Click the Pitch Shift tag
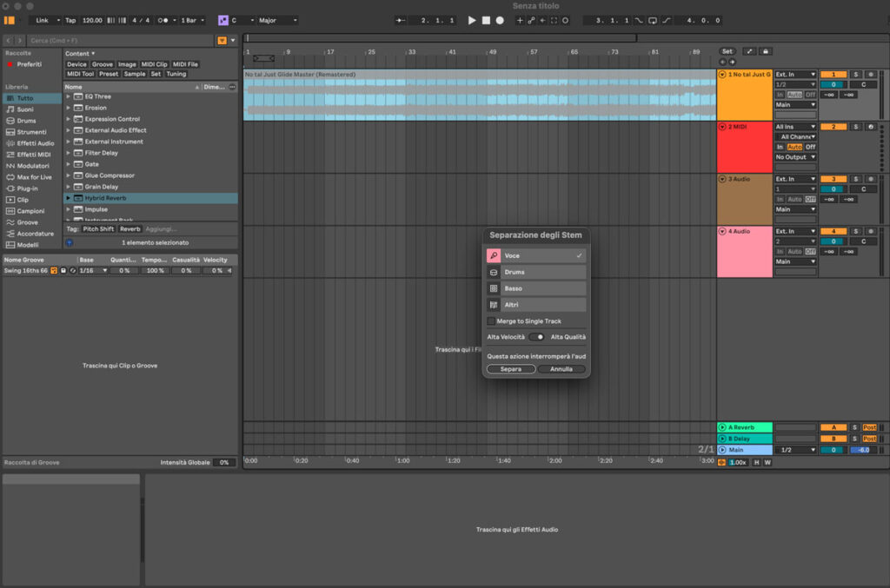 98,229
